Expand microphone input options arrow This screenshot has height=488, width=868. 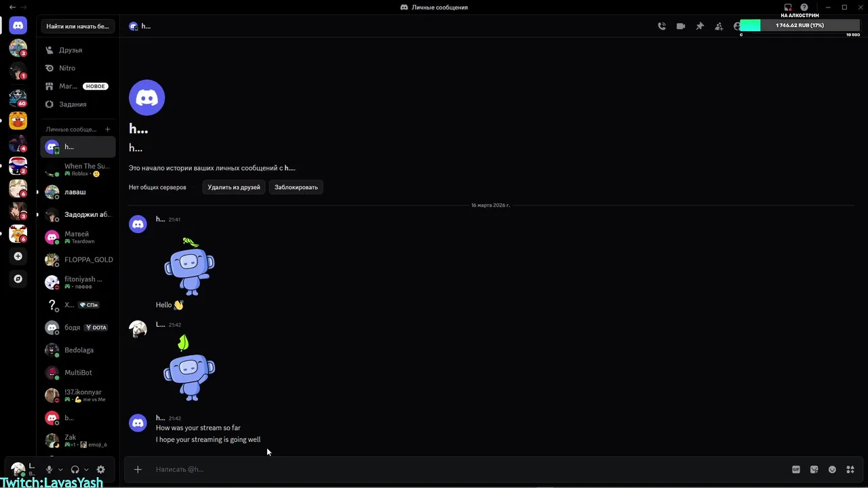pos(60,469)
